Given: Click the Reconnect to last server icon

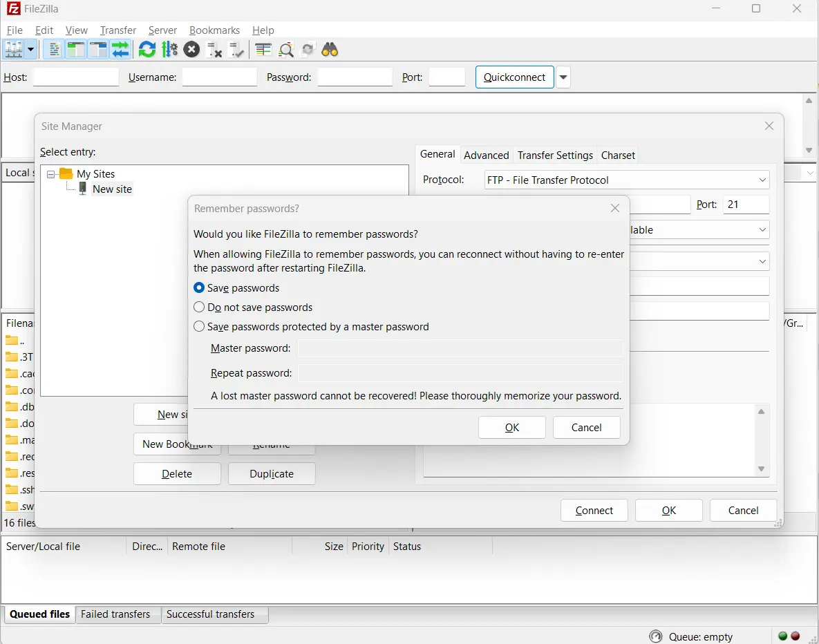Looking at the screenshot, I should click(x=236, y=50).
